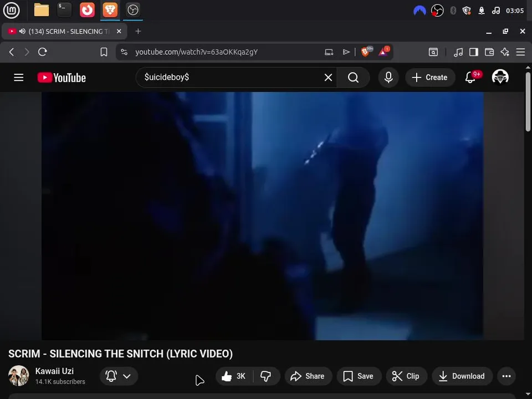The image size is (532, 399).
Task: Go to YouTube home via logo
Action: (x=62, y=78)
